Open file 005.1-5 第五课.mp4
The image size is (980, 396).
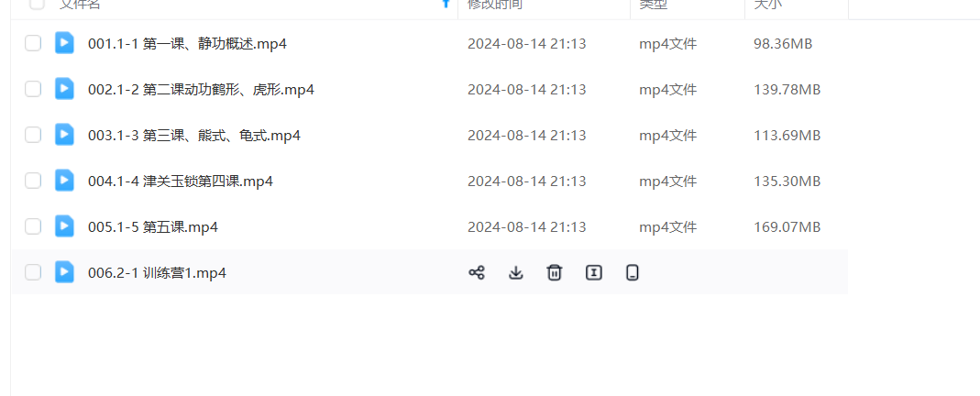(153, 226)
